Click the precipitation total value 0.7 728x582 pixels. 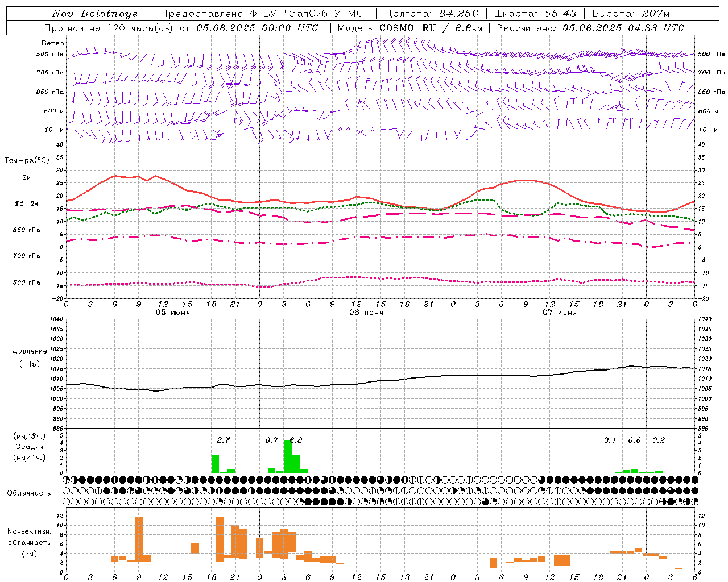click(272, 440)
